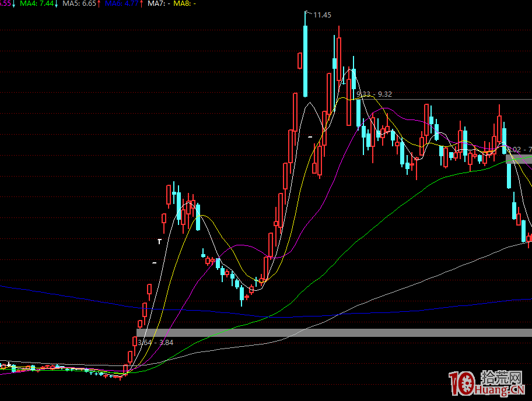Click the horizontal line at 9.33 level
The height and width of the screenshot is (401, 532).
click(x=455, y=100)
